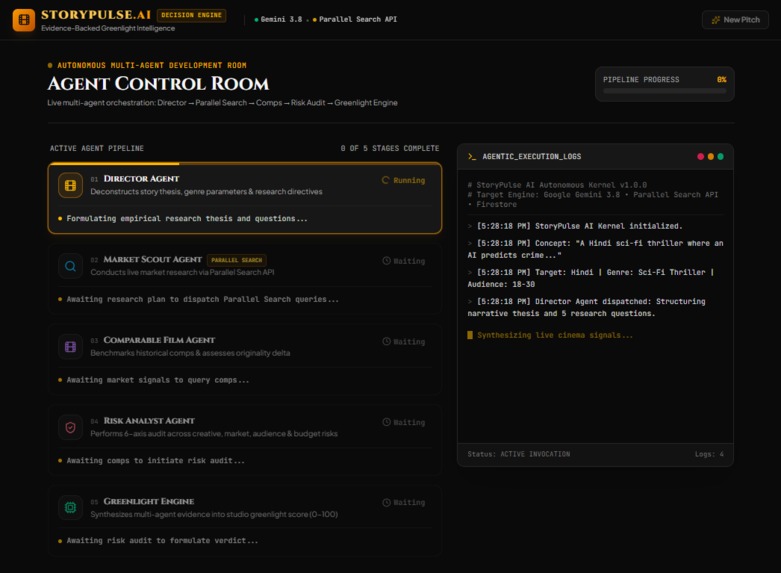Click the Pipeline Progress bar
Viewport: 781px width, 573px height.
664,91
